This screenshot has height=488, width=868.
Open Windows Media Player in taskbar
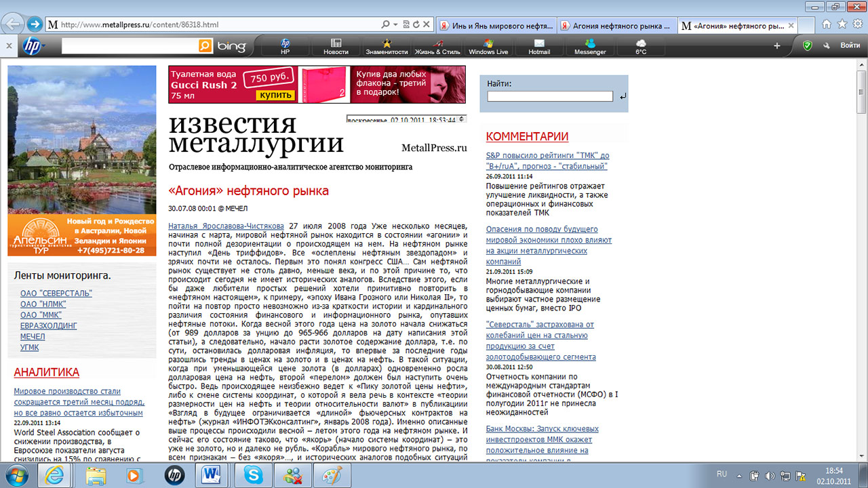(135, 476)
